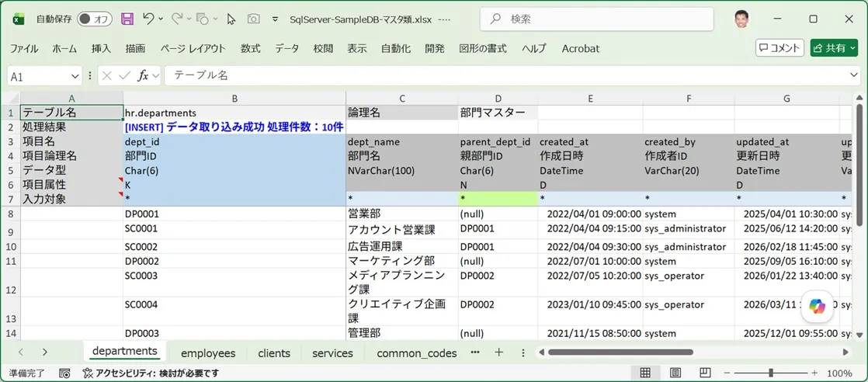Open the ページ レイアウト ribbon tab
Image resolution: width=868 pixels, height=382 pixels.
(x=193, y=49)
